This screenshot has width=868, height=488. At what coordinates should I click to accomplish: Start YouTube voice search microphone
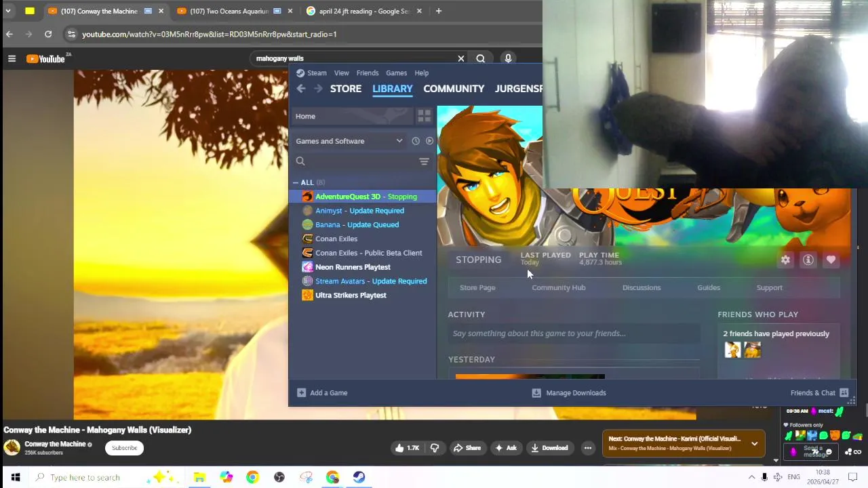[x=508, y=58]
